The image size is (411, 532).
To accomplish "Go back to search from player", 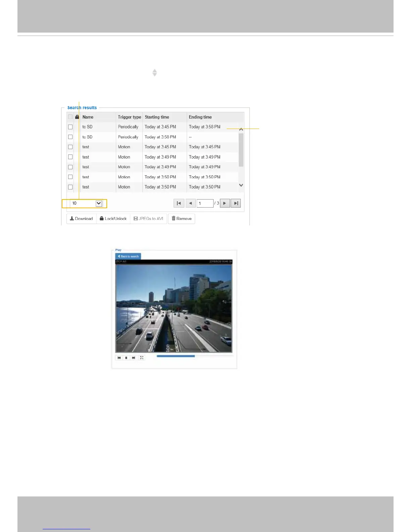I will tap(128, 256).
